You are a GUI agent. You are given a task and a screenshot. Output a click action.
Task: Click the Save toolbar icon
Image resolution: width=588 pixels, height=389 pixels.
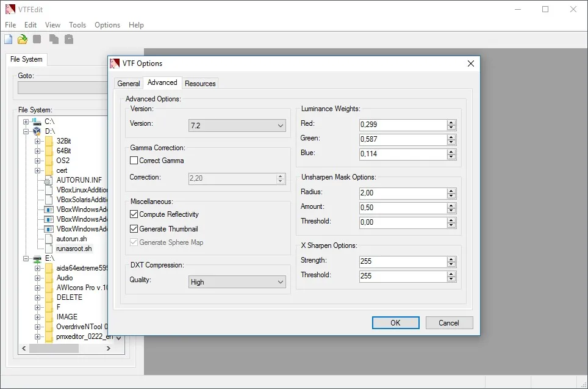pyautogui.click(x=37, y=39)
